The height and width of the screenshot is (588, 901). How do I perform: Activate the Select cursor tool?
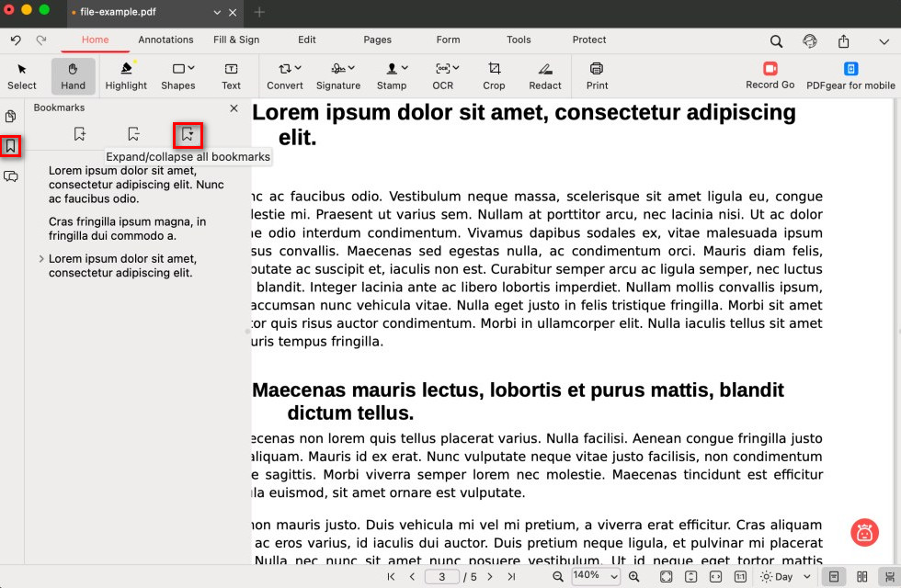[x=22, y=75]
